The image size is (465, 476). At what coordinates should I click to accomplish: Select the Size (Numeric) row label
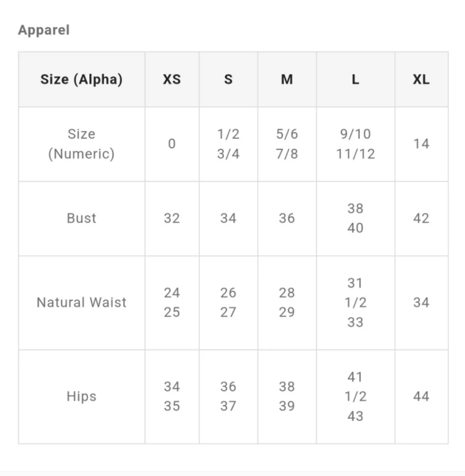(81, 144)
